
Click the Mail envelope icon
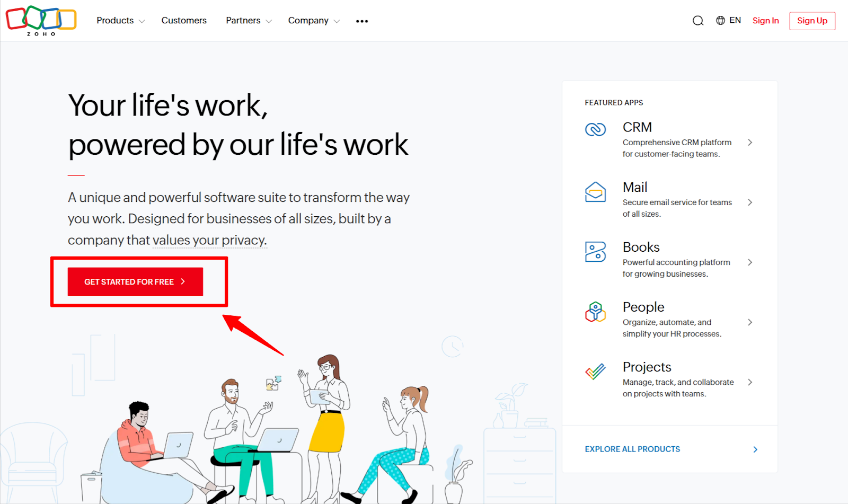[595, 192]
